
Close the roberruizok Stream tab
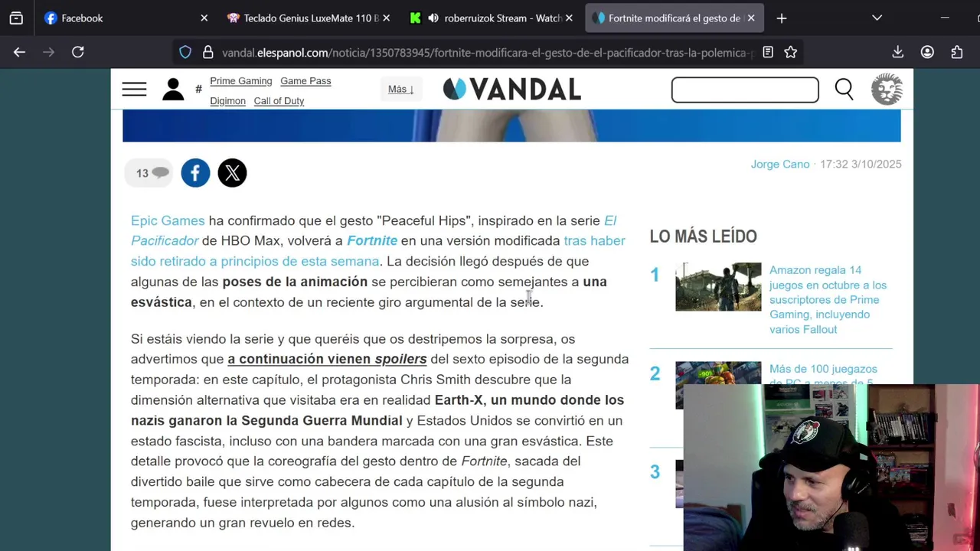[569, 18]
